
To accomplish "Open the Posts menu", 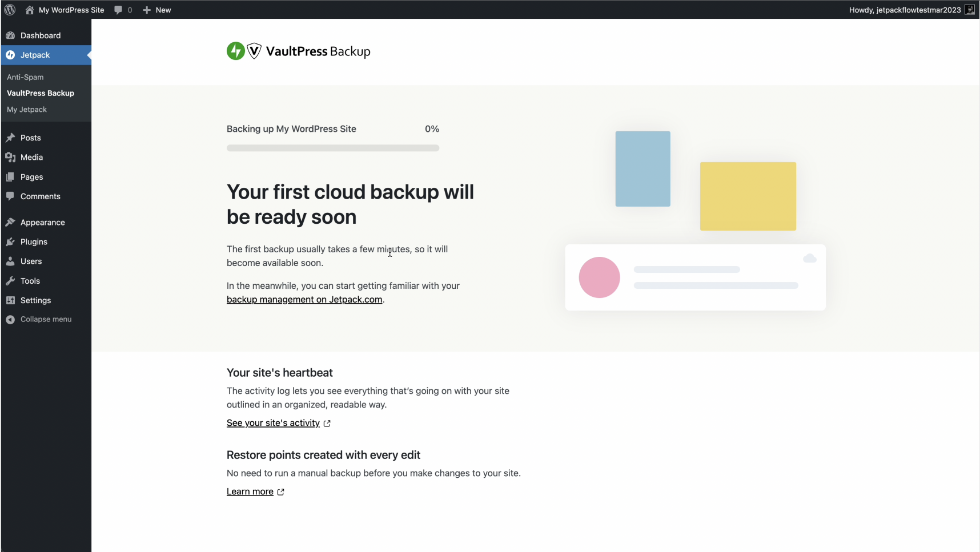I will [31, 138].
